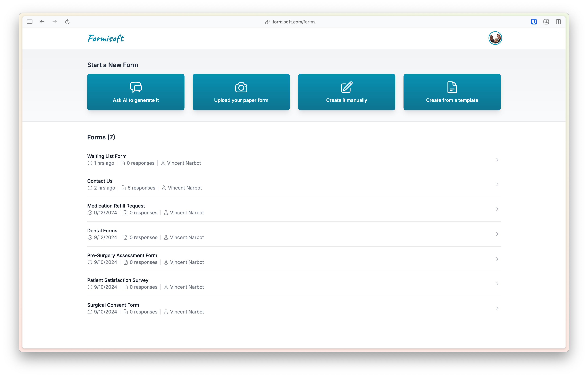Click the browser tune settings extension icon
The image size is (588, 377).
pos(546,22)
